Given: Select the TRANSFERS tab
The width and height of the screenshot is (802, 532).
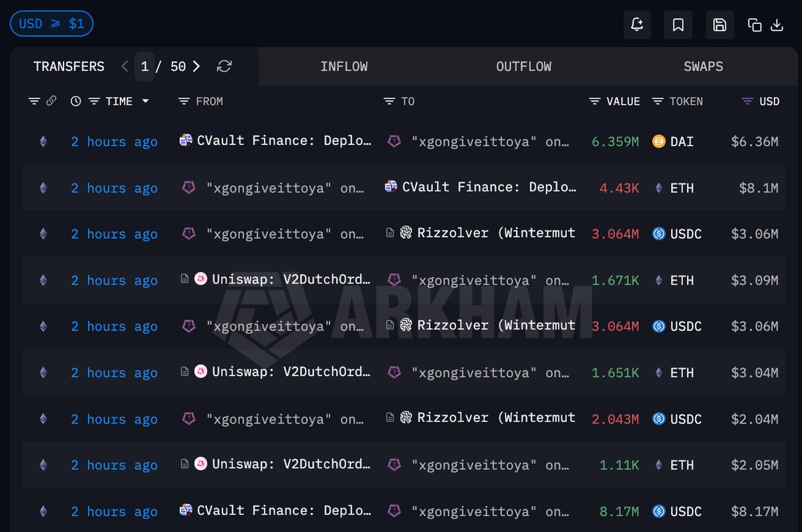Looking at the screenshot, I should point(69,66).
